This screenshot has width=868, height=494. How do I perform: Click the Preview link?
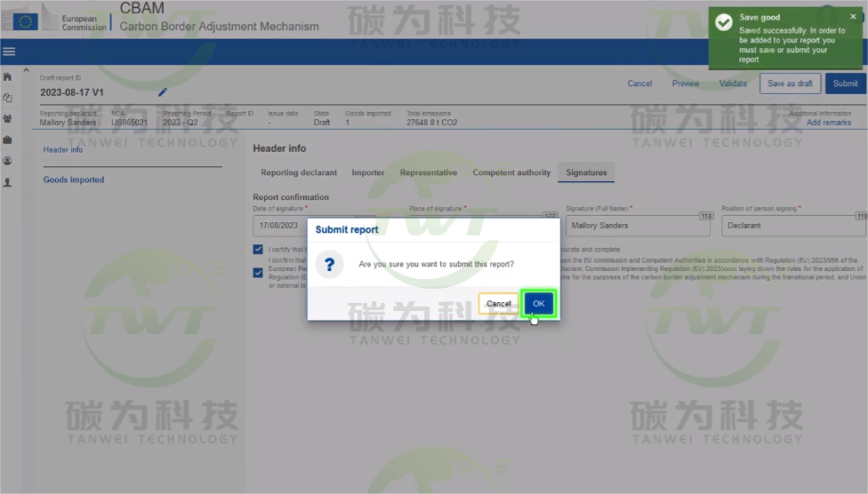click(x=686, y=84)
